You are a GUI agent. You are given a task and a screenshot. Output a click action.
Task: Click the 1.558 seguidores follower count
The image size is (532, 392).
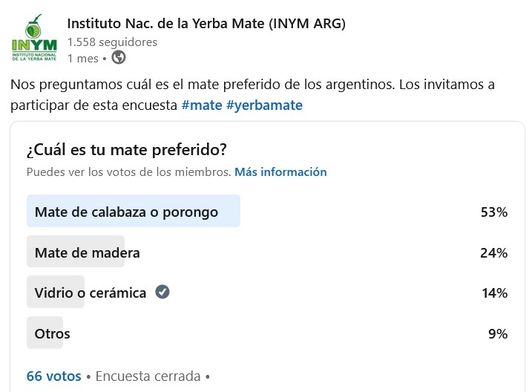coord(112,42)
